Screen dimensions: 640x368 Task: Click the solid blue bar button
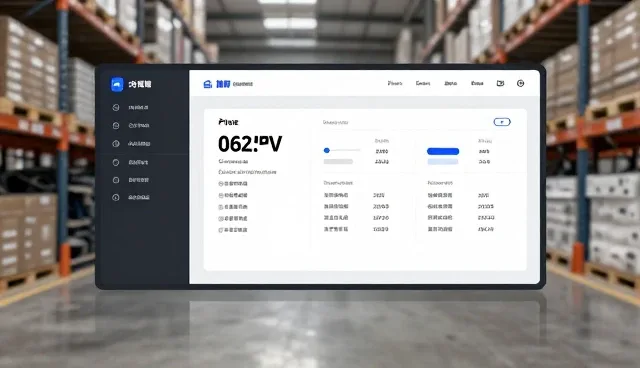pos(443,151)
